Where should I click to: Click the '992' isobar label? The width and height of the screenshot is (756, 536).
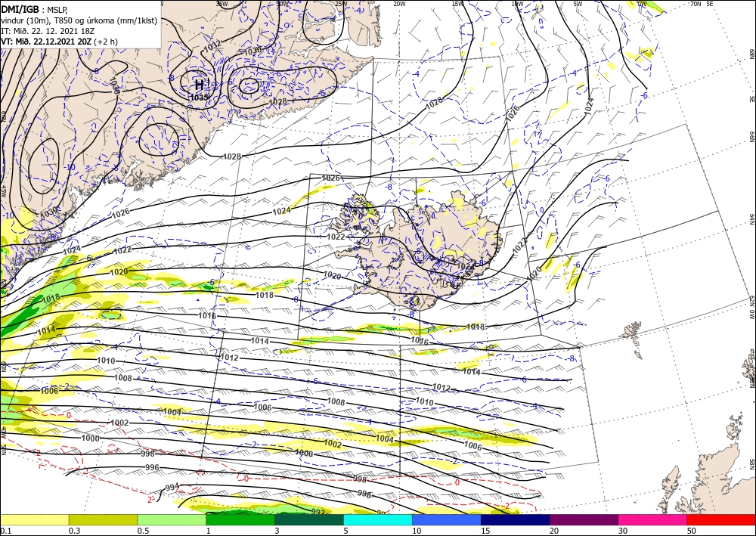pos(318,511)
